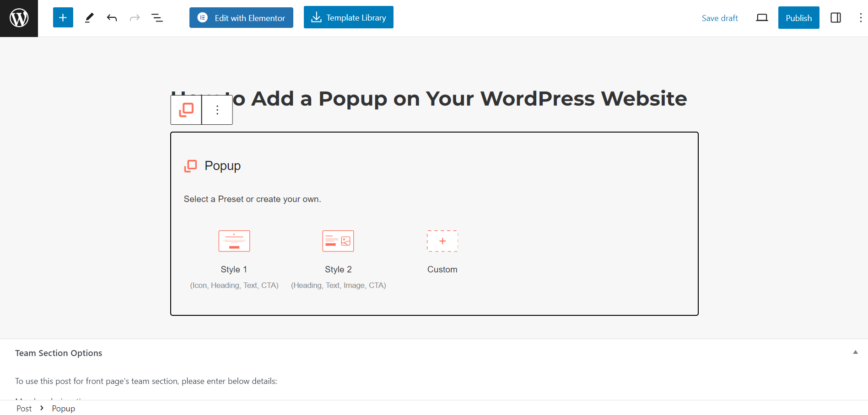Image resolution: width=868 pixels, height=415 pixels.
Task: Toggle the block inserter plus button
Action: [63, 18]
